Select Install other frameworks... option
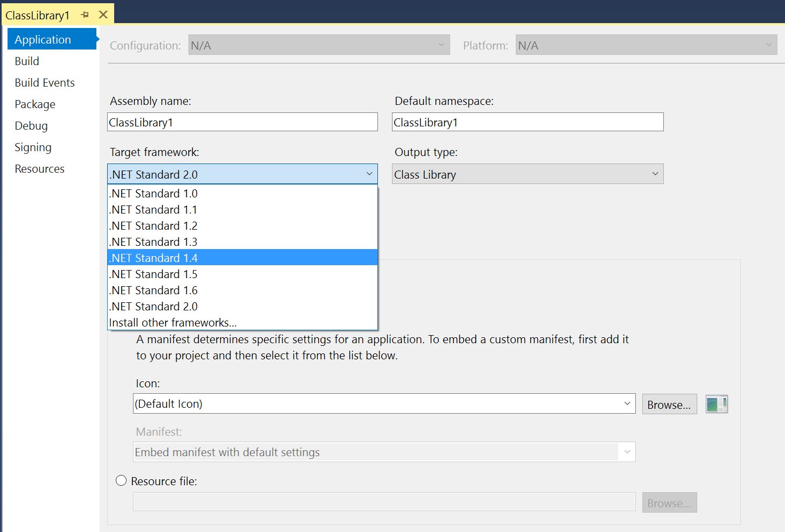 click(x=242, y=322)
